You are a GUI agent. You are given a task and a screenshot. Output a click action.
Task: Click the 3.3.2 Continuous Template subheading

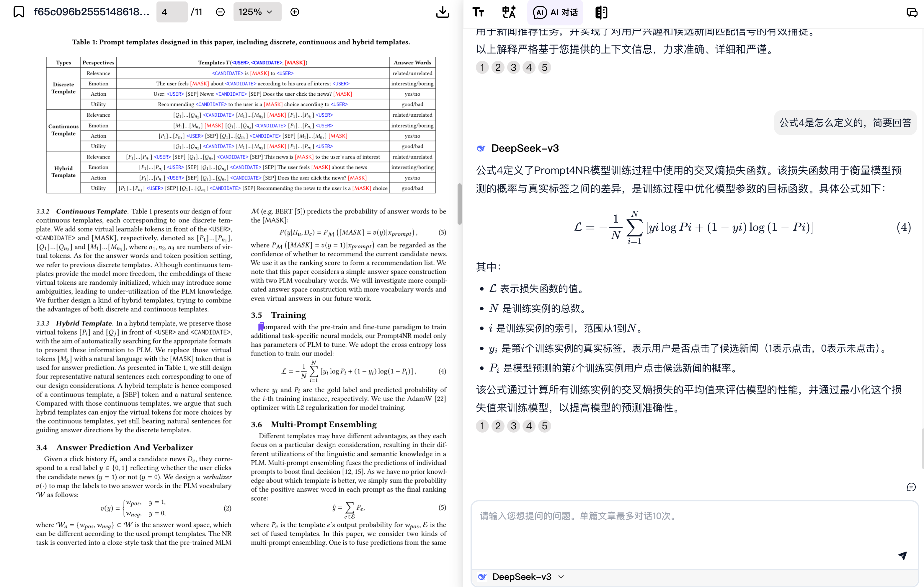(x=82, y=211)
